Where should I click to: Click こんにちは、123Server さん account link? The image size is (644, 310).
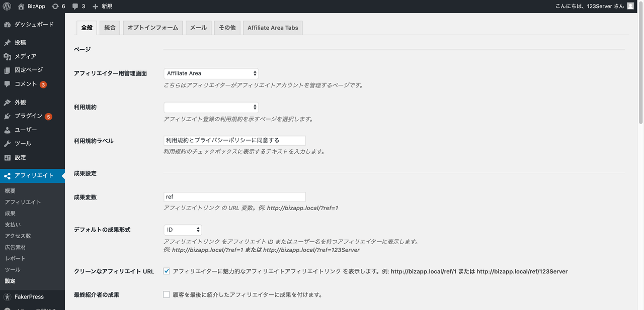[590, 6]
